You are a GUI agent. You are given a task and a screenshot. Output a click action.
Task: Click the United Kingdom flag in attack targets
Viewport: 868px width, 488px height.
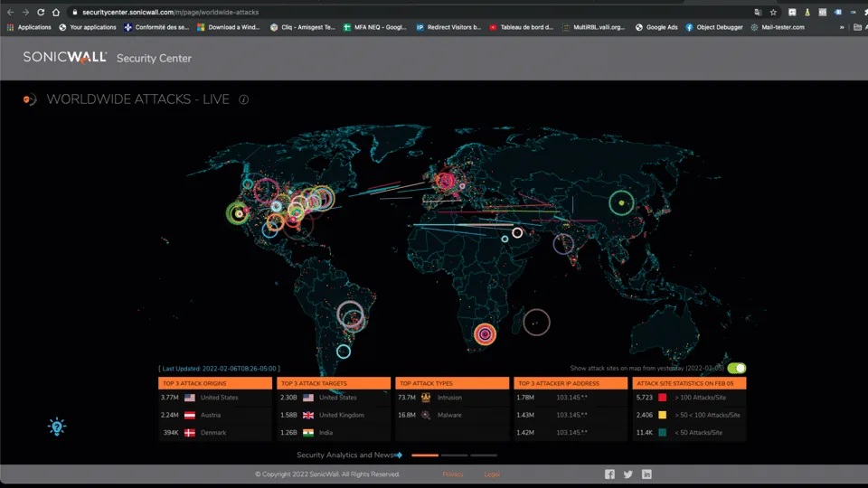point(308,415)
